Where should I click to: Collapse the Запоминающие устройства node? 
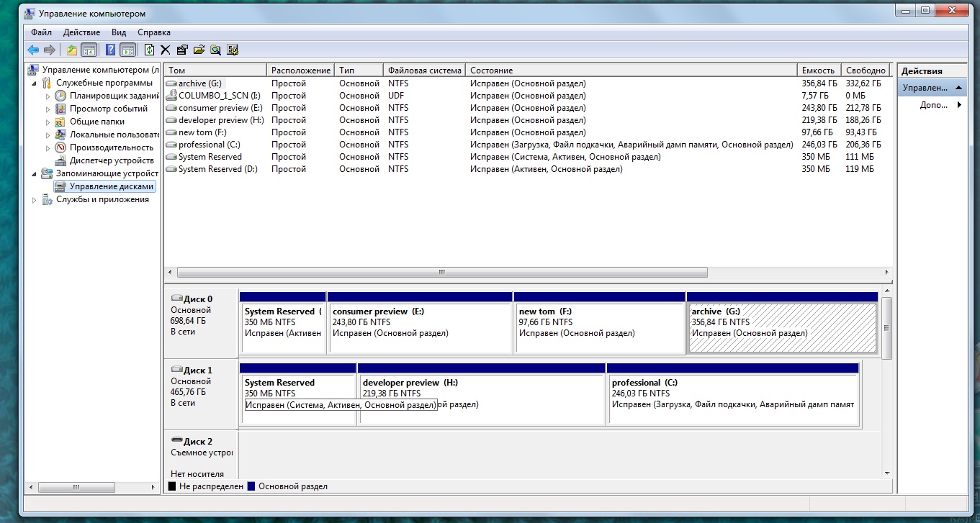pyautogui.click(x=35, y=173)
